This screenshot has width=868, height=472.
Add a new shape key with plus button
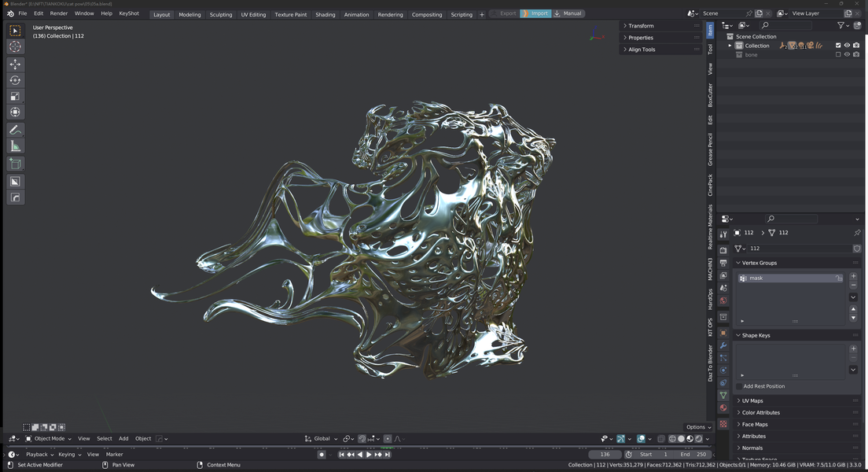(853, 348)
